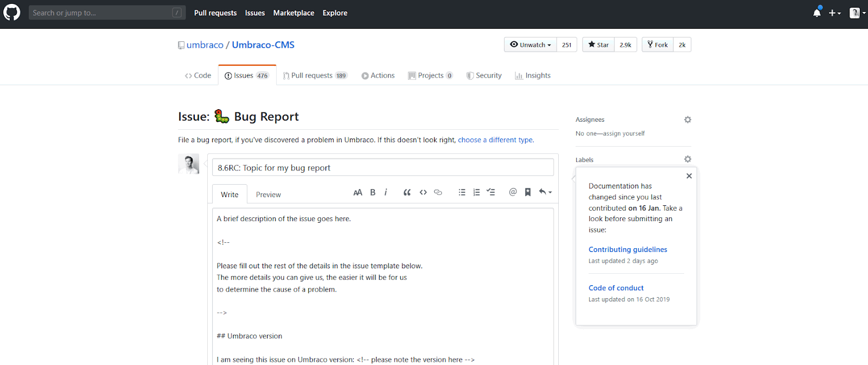Click the search or jump to field
The width and height of the screenshot is (868, 365).
point(107,12)
